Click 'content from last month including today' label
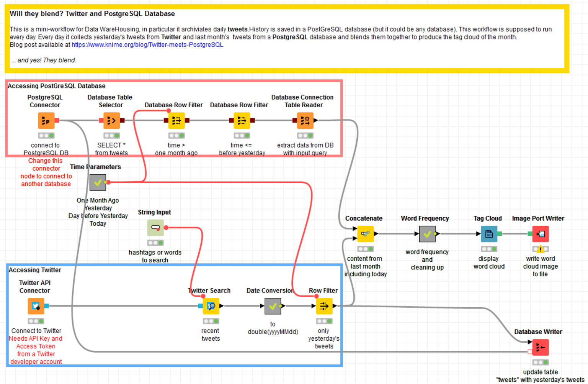The image size is (588, 384). [x=365, y=266]
